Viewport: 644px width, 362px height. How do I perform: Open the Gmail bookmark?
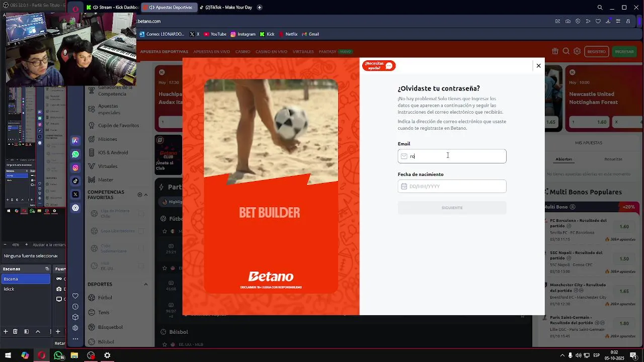point(310,34)
